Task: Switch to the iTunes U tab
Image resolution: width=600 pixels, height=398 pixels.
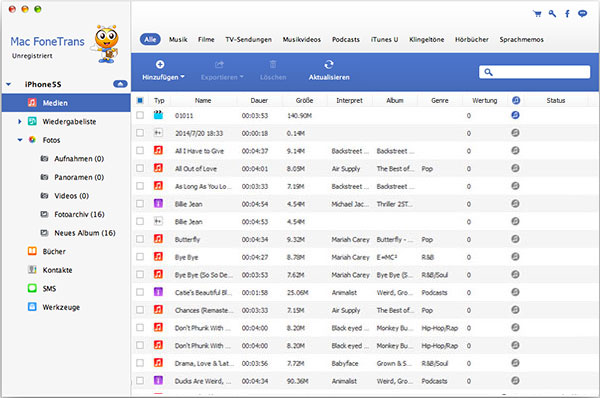Action: click(x=385, y=39)
